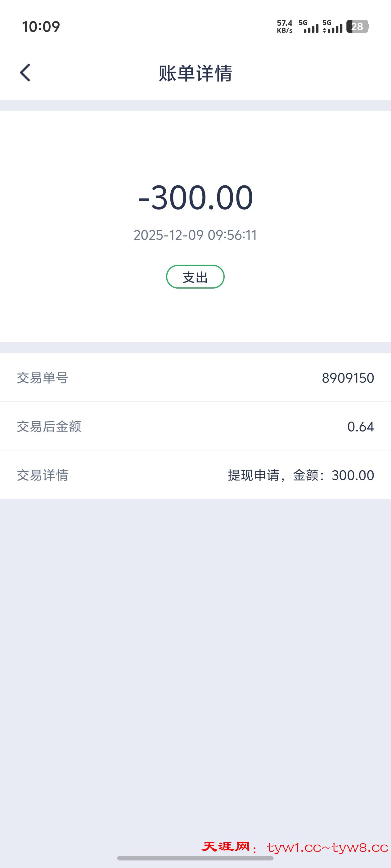
Task: Tap the first 5G signal icon
Action: [x=309, y=26]
